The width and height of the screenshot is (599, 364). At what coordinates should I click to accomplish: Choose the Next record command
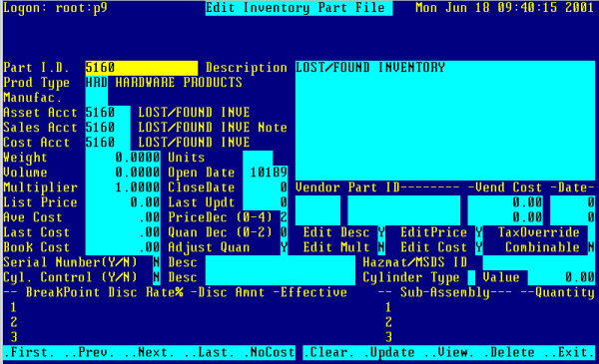(152, 352)
